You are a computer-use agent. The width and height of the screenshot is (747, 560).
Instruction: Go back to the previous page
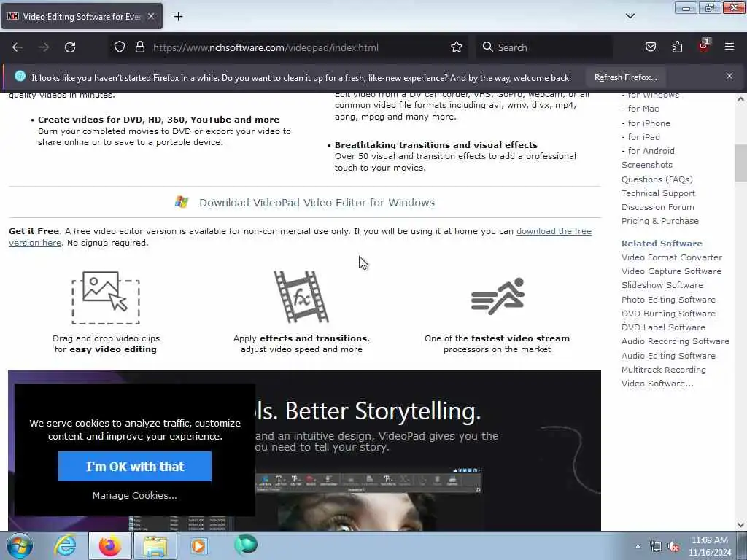pyautogui.click(x=18, y=47)
